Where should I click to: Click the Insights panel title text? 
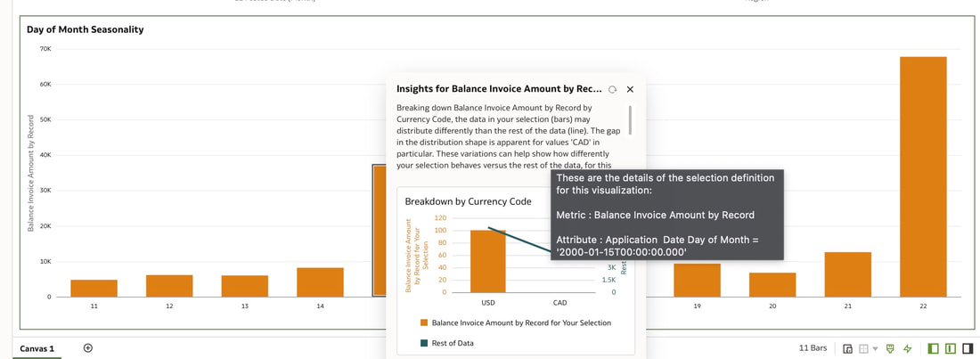[500, 89]
